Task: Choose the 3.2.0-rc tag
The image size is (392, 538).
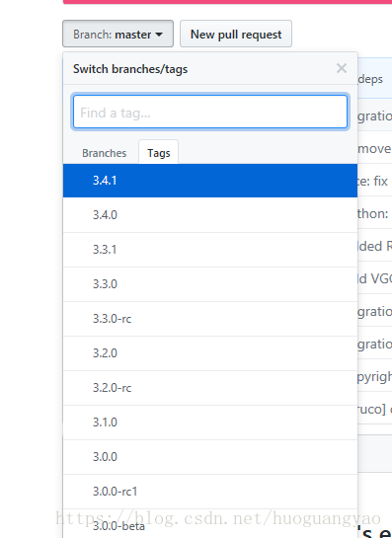Action: (x=210, y=388)
